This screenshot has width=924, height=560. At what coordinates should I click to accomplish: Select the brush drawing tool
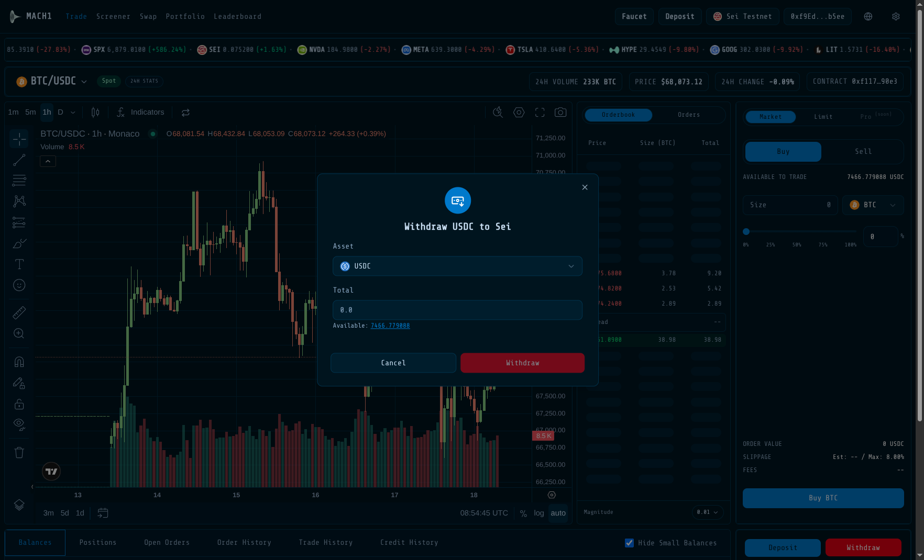pos(19,243)
